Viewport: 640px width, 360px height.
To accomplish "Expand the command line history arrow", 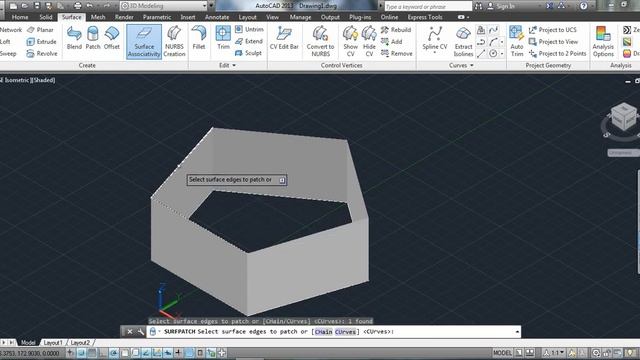I will [x=517, y=332].
